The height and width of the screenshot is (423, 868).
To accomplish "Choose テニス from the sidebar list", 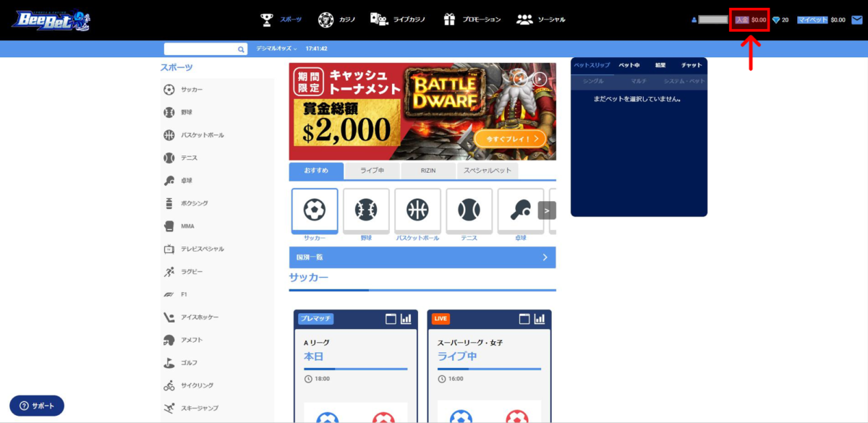I will point(181,158).
